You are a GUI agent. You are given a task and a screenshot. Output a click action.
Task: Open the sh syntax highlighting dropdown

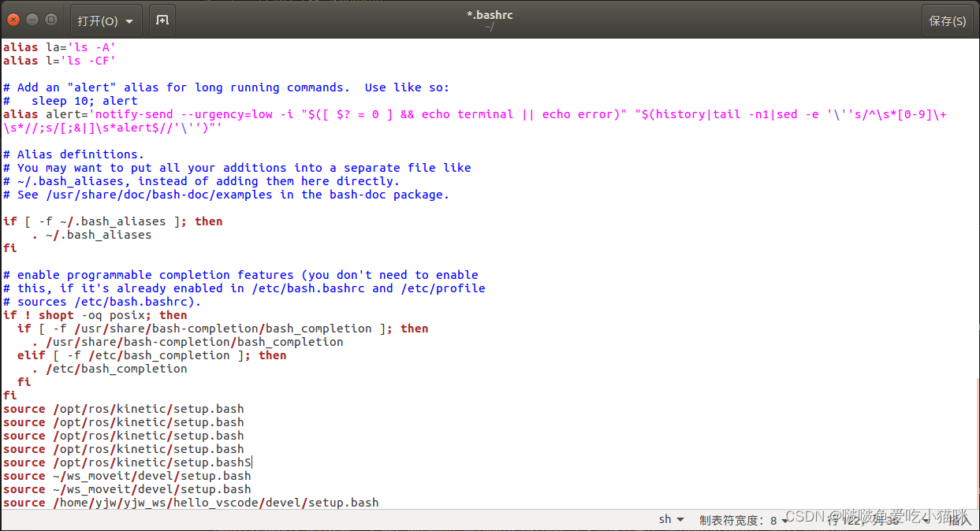point(669,519)
